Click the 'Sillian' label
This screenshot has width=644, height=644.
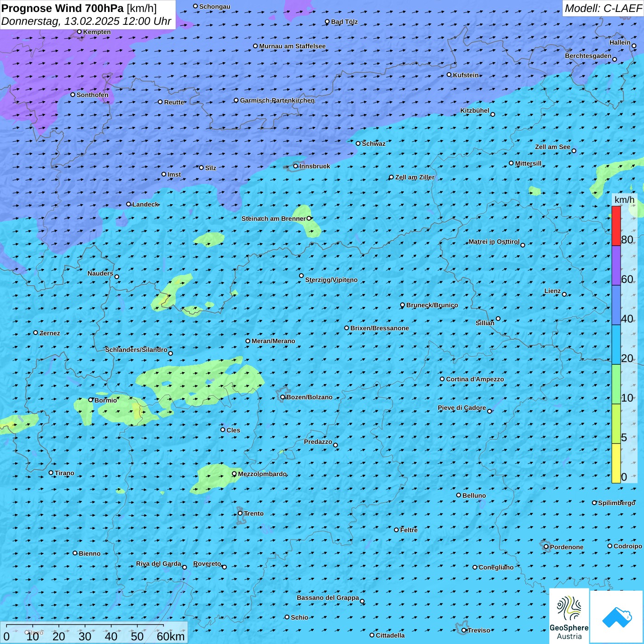(485, 323)
